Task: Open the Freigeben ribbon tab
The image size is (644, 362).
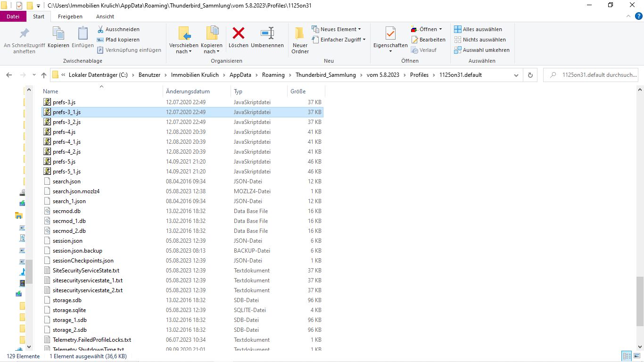Action: click(x=70, y=16)
